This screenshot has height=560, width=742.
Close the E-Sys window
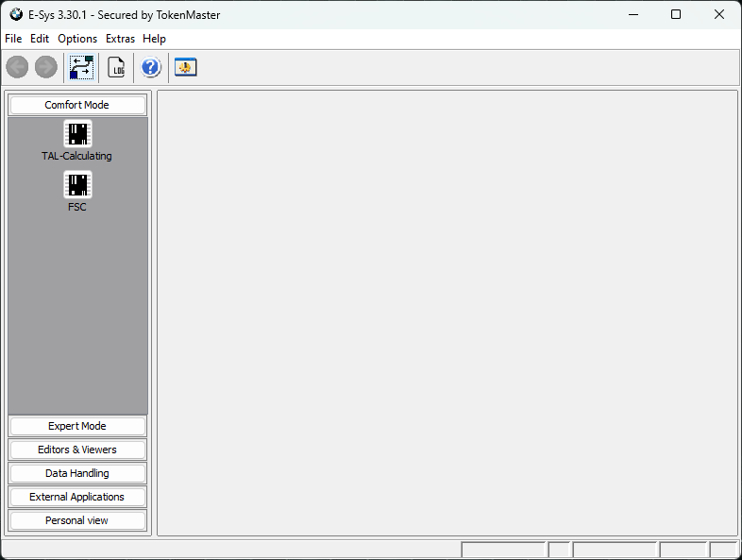719,15
